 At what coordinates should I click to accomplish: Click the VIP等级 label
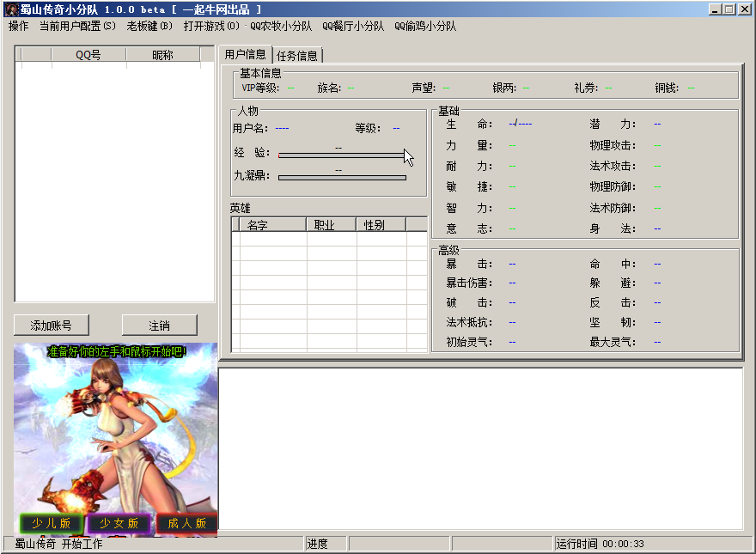259,88
